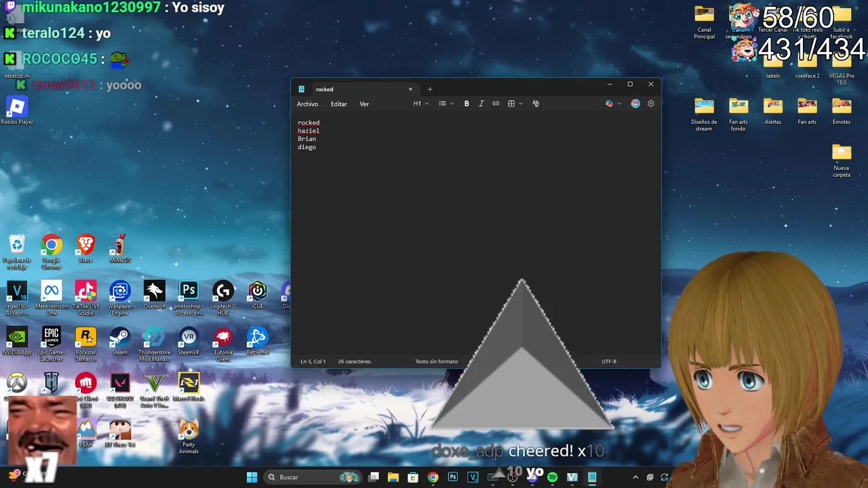868x488 pixels.
Task: Select the Rockstar Games shortcut
Action: point(85,344)
